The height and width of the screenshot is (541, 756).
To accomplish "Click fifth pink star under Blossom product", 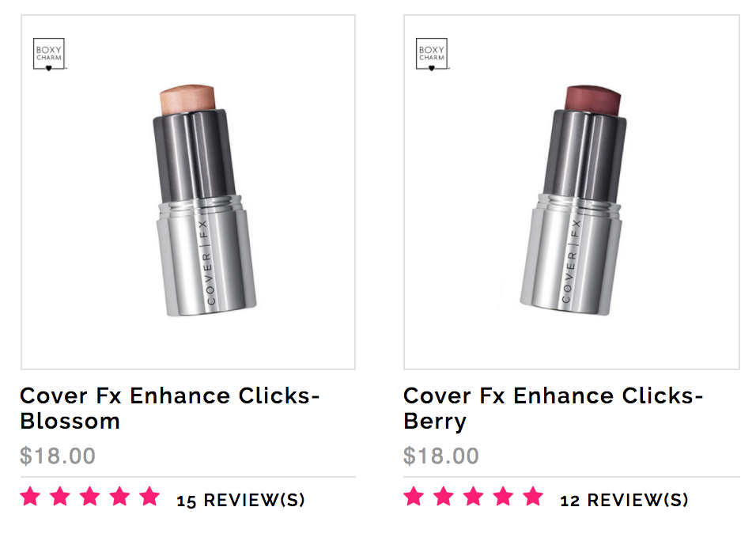I will [x=150, y=497].
